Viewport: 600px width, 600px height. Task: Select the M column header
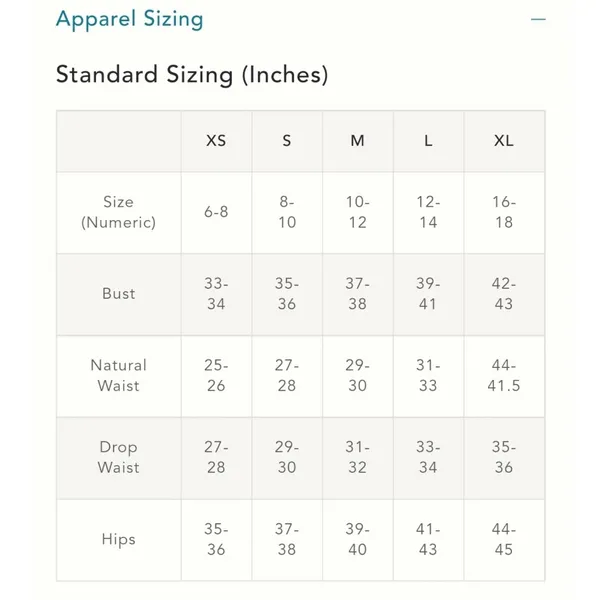pyautogui.click(x=358, y=141)
